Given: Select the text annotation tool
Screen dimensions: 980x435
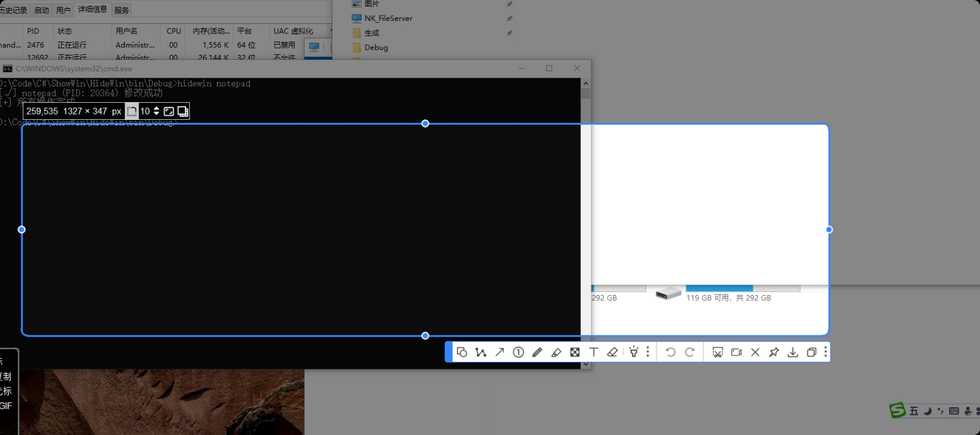Looking at the screenshot, I should [593, 352].
